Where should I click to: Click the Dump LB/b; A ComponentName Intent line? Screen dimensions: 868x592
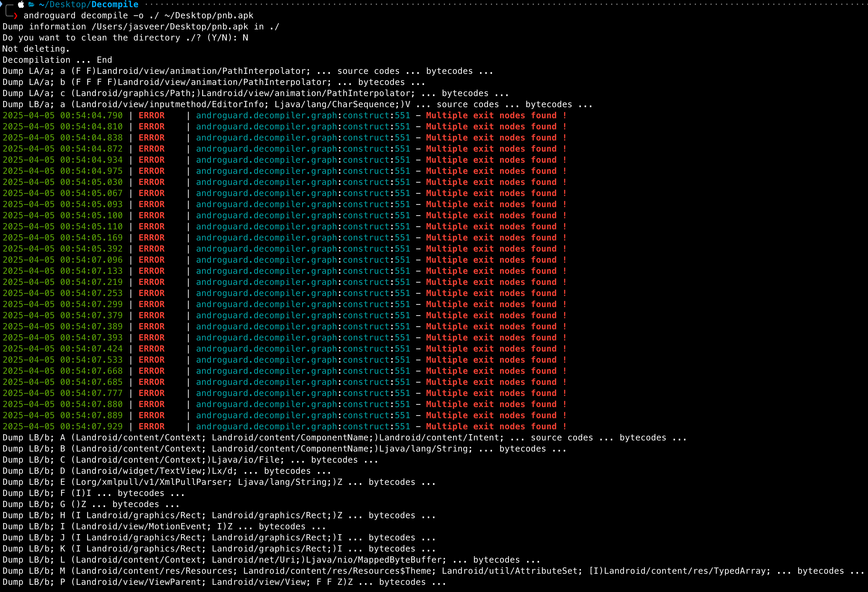344,438
